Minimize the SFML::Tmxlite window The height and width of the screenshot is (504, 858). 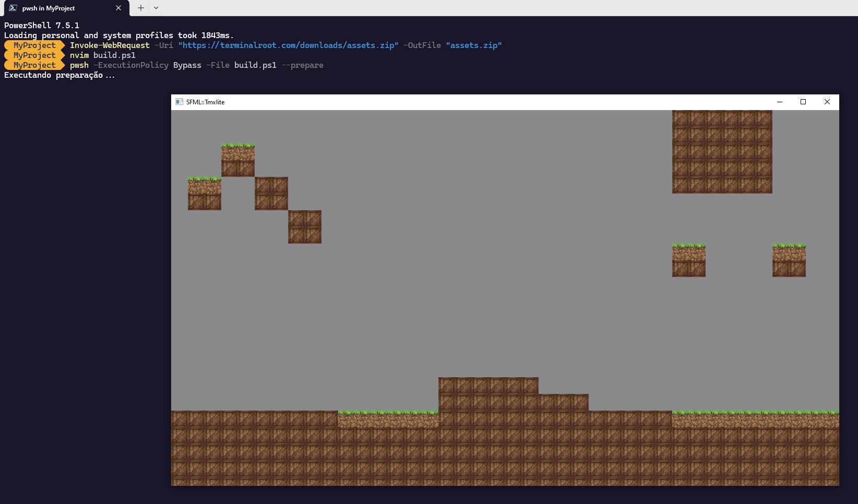coord(780,102)
